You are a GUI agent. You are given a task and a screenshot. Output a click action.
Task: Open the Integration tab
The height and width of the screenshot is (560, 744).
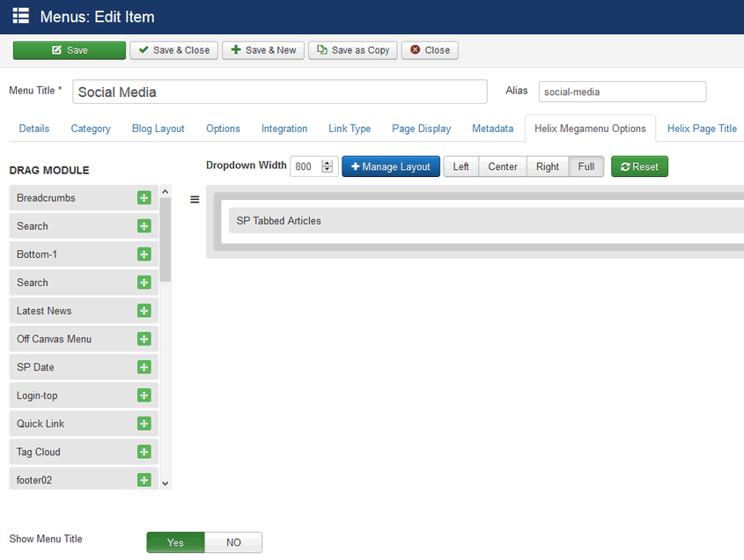[x=284, y=129]
